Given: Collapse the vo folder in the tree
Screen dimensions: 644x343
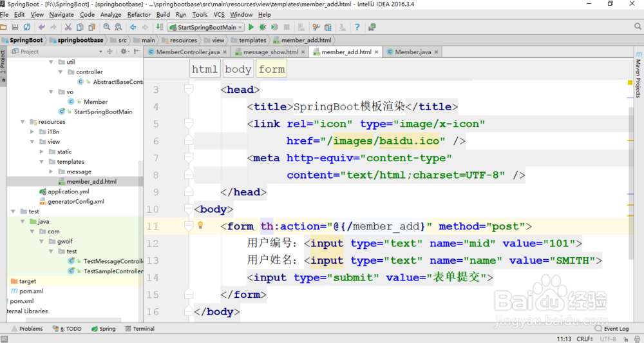Looking at the screenshot, I should pos(51,92).
